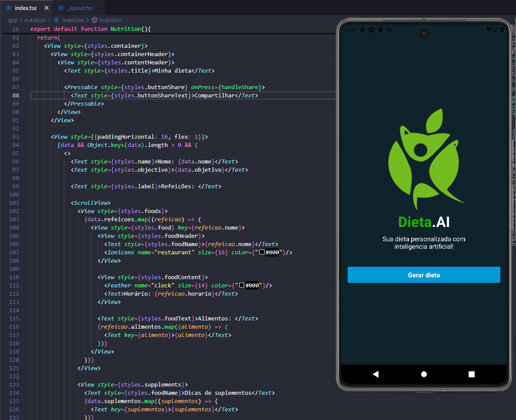Tap the Android back navigation triangle
The width and height of the screenshot is (516, 420).
click(x=376, y=374)
